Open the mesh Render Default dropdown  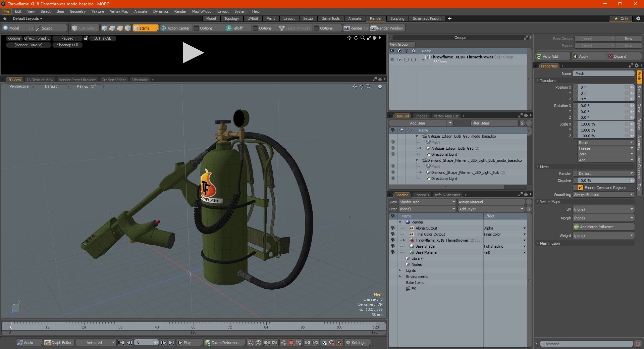pyautogui.click(x=603, y=173)
